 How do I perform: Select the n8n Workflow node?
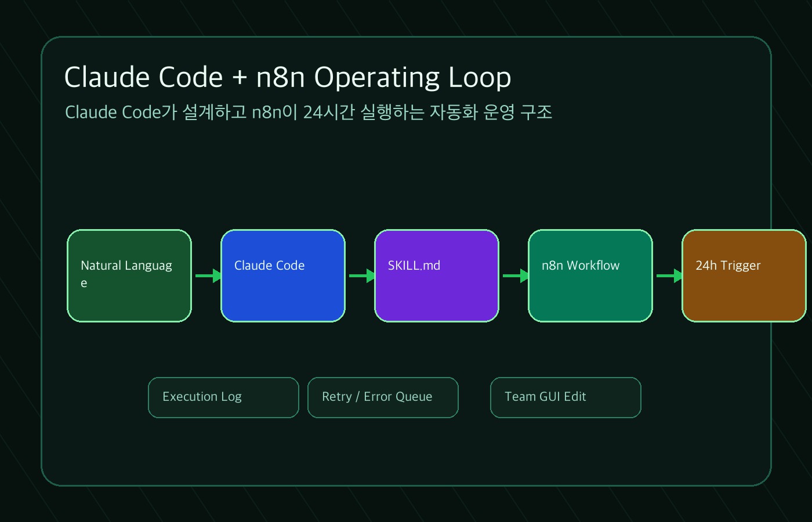pos(590,275)
